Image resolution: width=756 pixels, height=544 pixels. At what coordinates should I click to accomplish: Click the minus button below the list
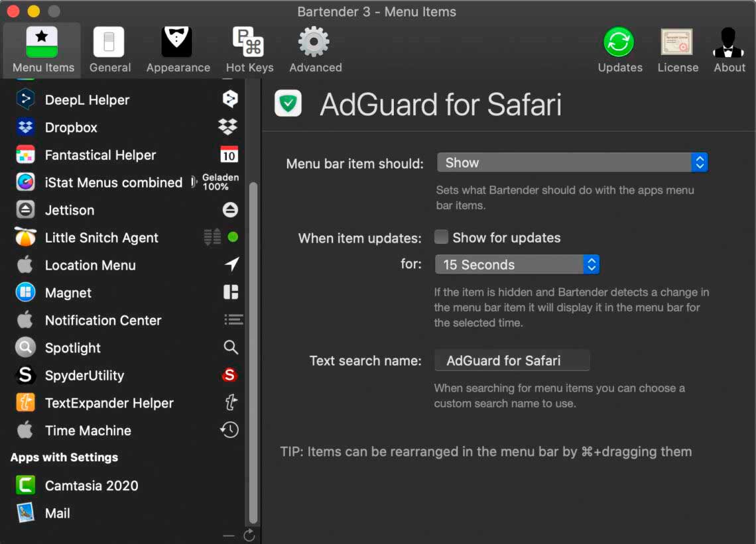[229, 535]
